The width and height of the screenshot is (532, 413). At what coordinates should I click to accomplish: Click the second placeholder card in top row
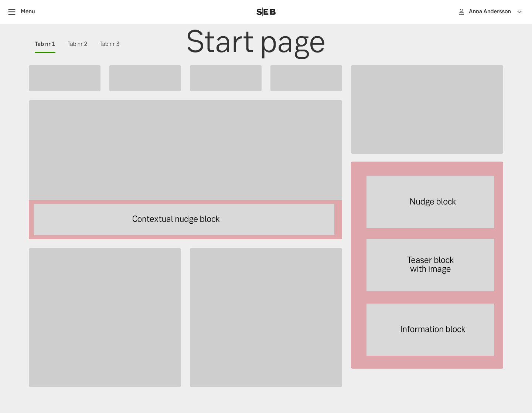click(145, 78)
